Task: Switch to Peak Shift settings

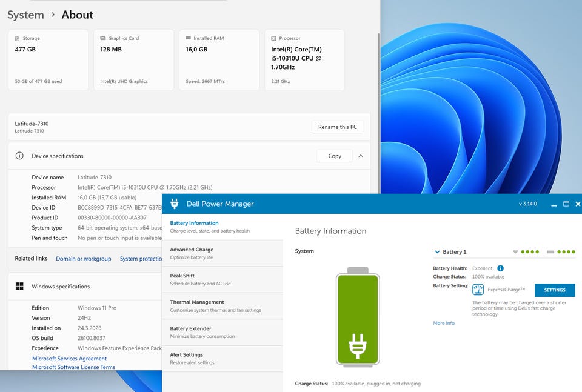Action: click(222, 280)
